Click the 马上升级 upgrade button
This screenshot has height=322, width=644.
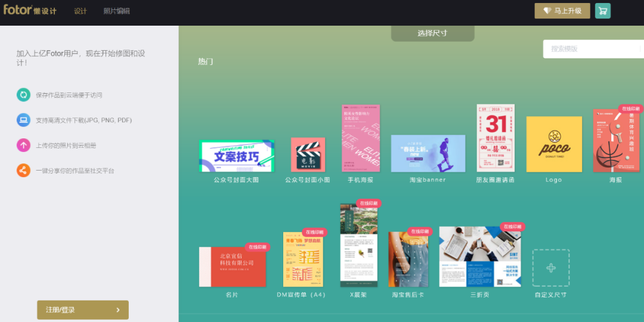pyautogui.click(x=562, y=11)
